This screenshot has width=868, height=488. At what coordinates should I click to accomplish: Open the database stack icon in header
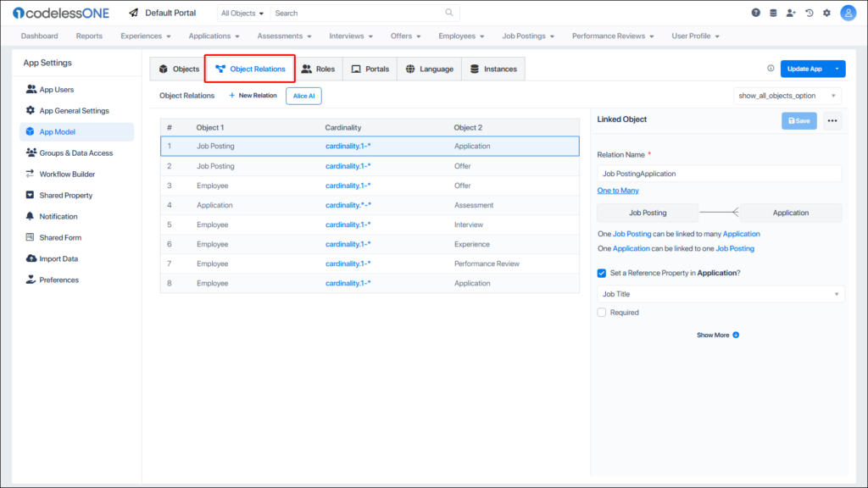(x=773, y=13)
